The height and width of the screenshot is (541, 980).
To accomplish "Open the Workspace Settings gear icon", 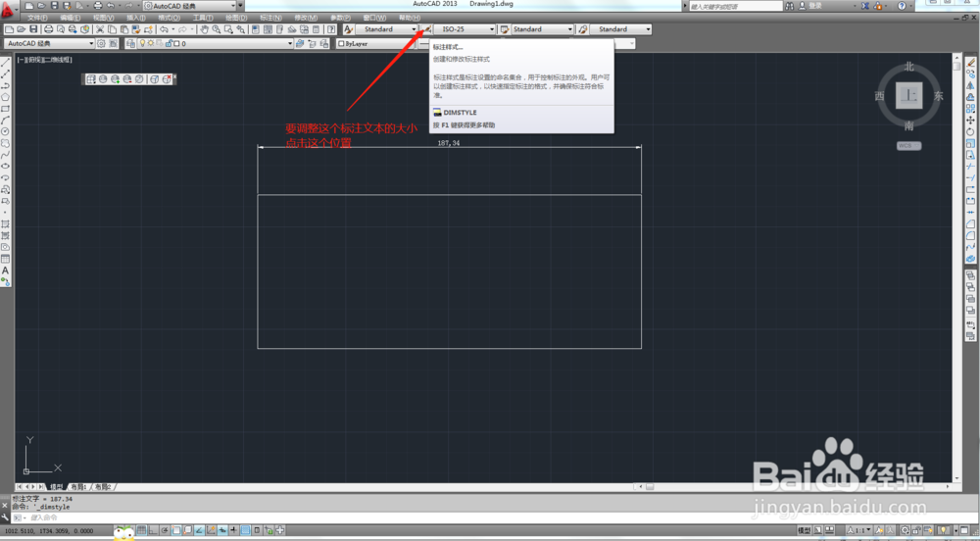I will (101, 44).
